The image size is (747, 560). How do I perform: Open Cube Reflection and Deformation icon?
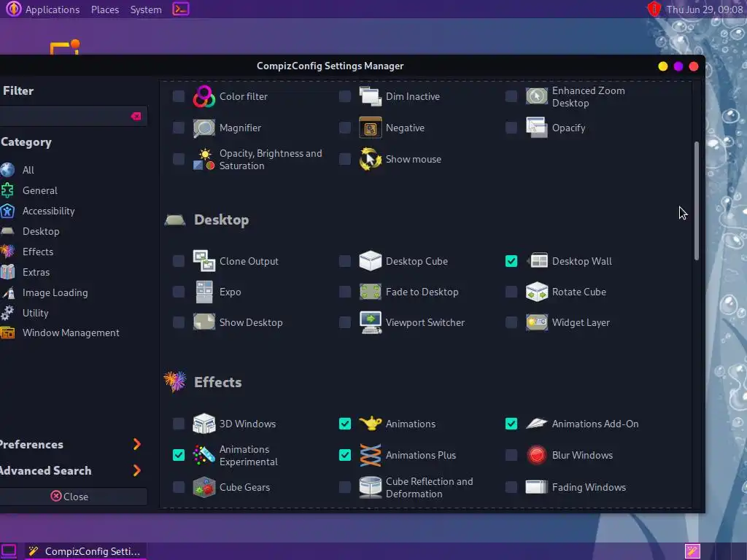tap(370, 487)
